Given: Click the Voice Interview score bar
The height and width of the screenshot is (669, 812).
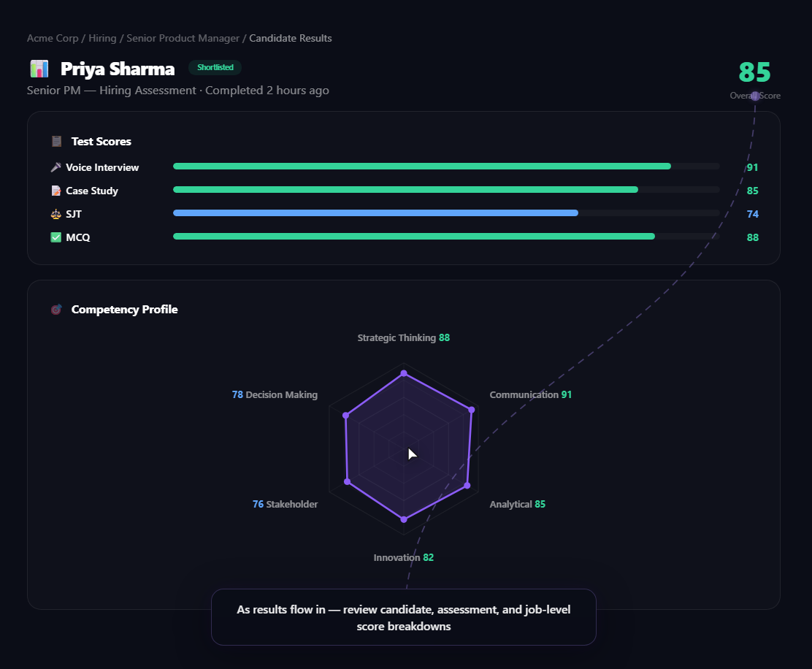Looking at the screenshot, I should pyautogui.click(x=422, y=167).
